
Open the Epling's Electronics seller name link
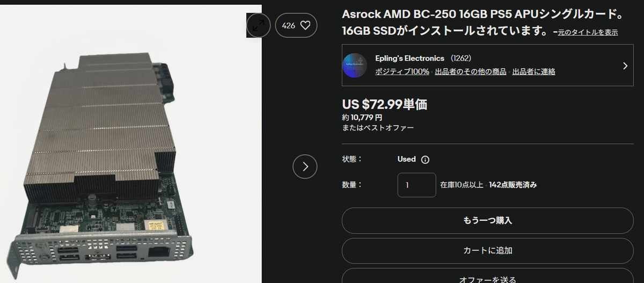tap(409, 58)
